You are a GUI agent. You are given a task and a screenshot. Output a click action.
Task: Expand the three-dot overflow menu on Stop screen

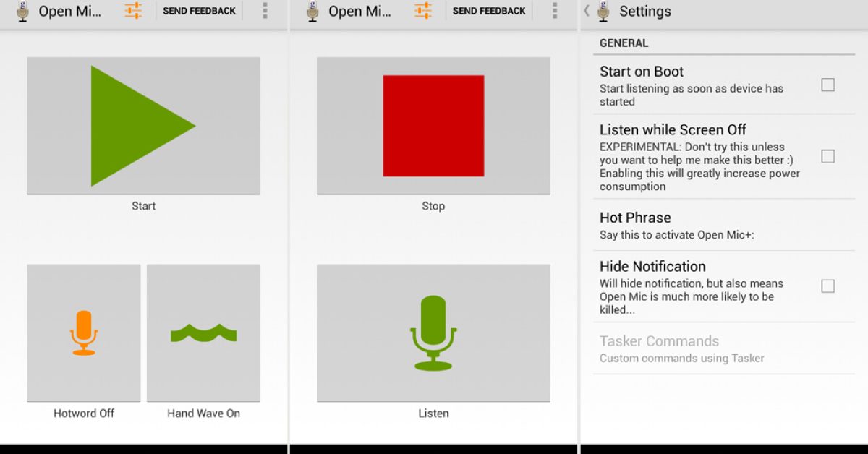click(x=555, y=11)
